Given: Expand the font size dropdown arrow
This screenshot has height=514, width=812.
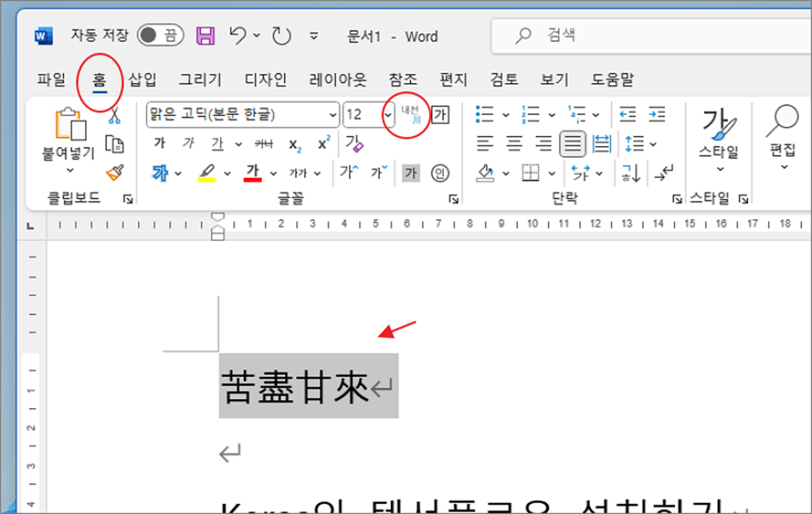Looking at the screenshot, I should coord(388,116).
